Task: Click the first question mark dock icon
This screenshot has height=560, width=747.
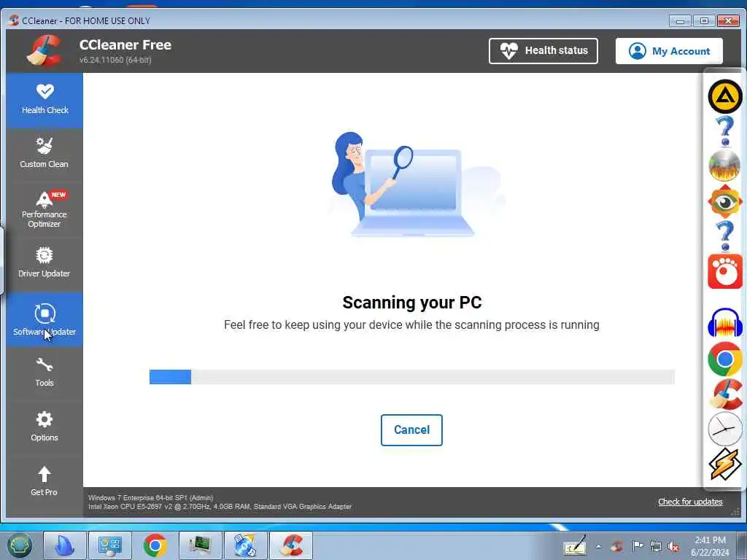Action: click(725, 131)
